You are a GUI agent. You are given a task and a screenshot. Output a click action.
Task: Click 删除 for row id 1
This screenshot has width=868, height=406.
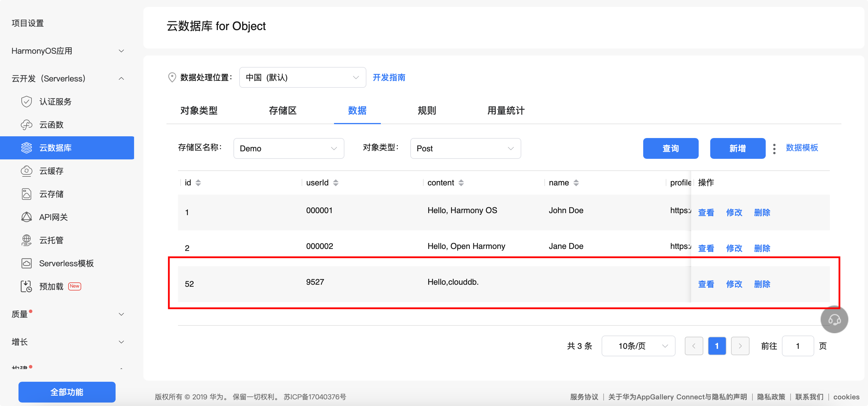pyautogui.click(x=762, y=213)
